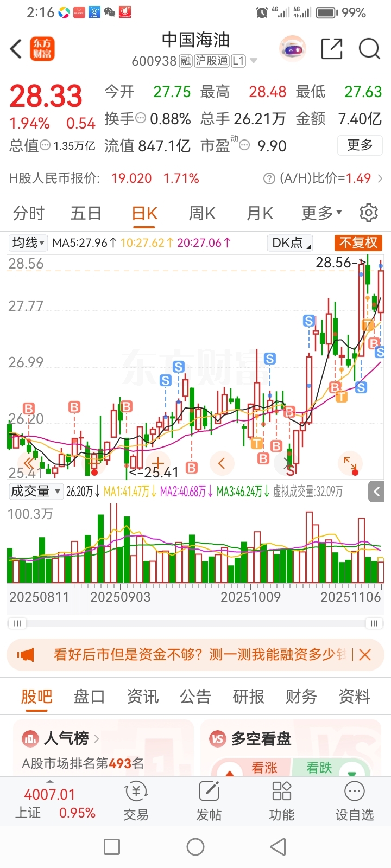Expand the 更多 chart period dropdown
The height and width of the screenshot is (868, 391).
(321, 213)
